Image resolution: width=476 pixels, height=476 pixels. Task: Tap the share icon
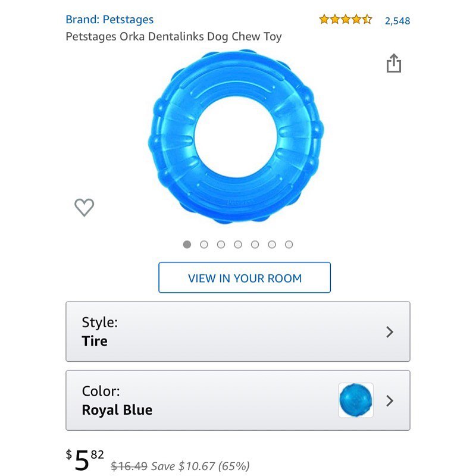tap(394, 63)
